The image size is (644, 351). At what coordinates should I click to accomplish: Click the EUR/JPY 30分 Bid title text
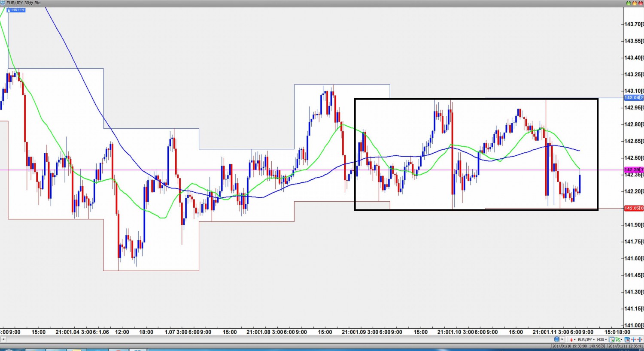(24, 3)
